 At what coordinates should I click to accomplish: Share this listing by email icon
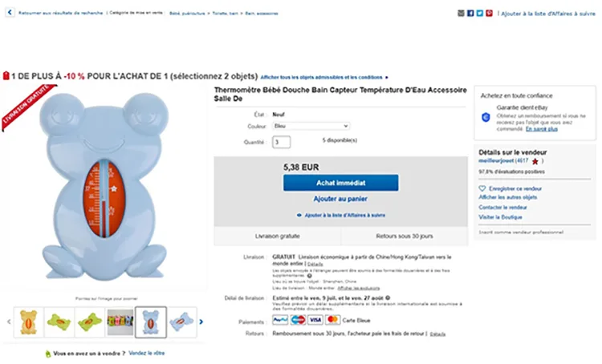coord(461,14)
